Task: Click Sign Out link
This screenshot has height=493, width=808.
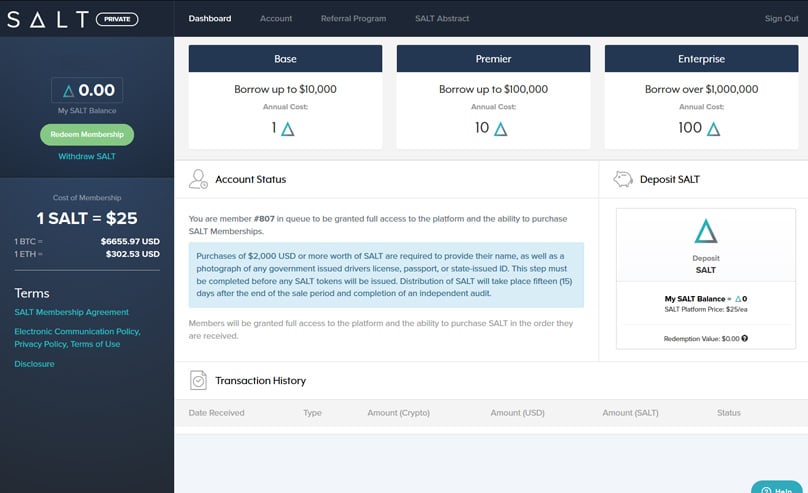Action: [x=781, y=19]
